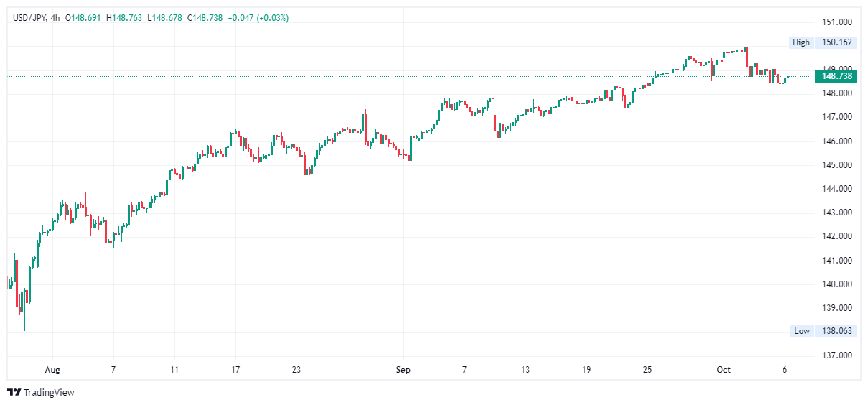Screen dimensions: 868x405
Task: Click the TradingView logo icon
Action: pyautogui.click(x=14, y=392)
